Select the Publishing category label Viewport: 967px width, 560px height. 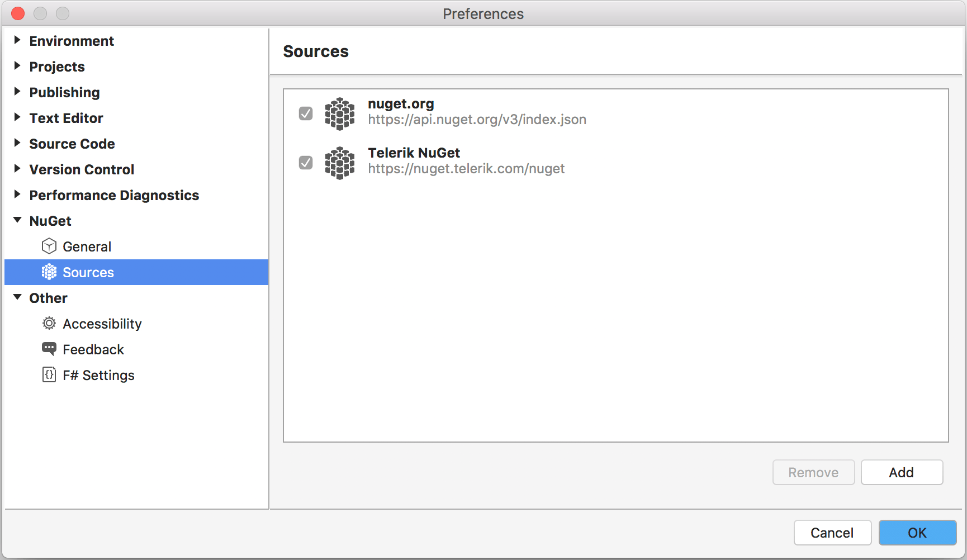pyautogui.click(x=64, y=92)
